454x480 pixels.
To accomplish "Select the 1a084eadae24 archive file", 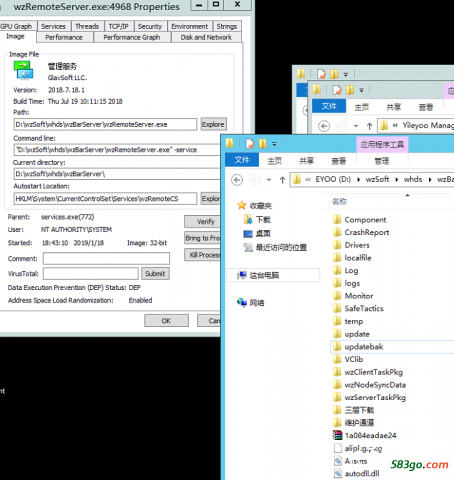I will 365,435.
